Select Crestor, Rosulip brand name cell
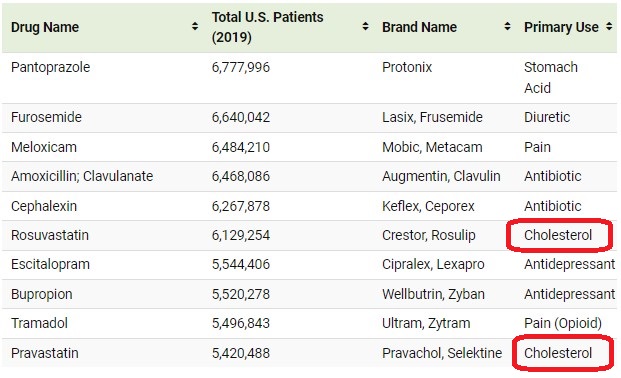This screenshot has width=621, height=378. (x=428, y=235)
